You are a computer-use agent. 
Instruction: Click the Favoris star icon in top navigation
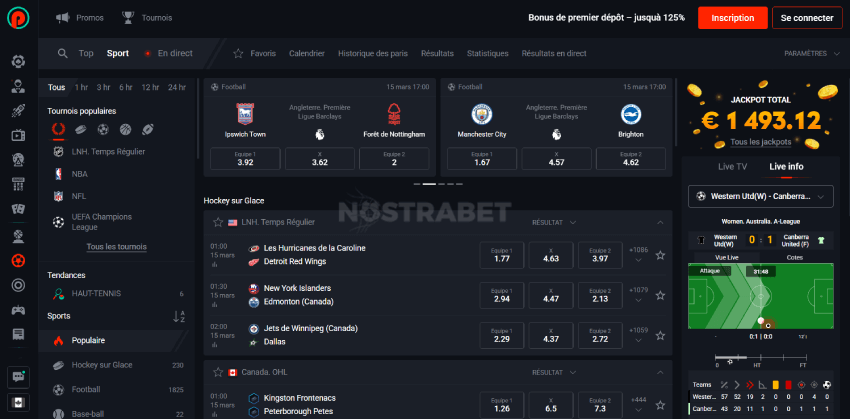pyautogui.click(x=238, y=53)
